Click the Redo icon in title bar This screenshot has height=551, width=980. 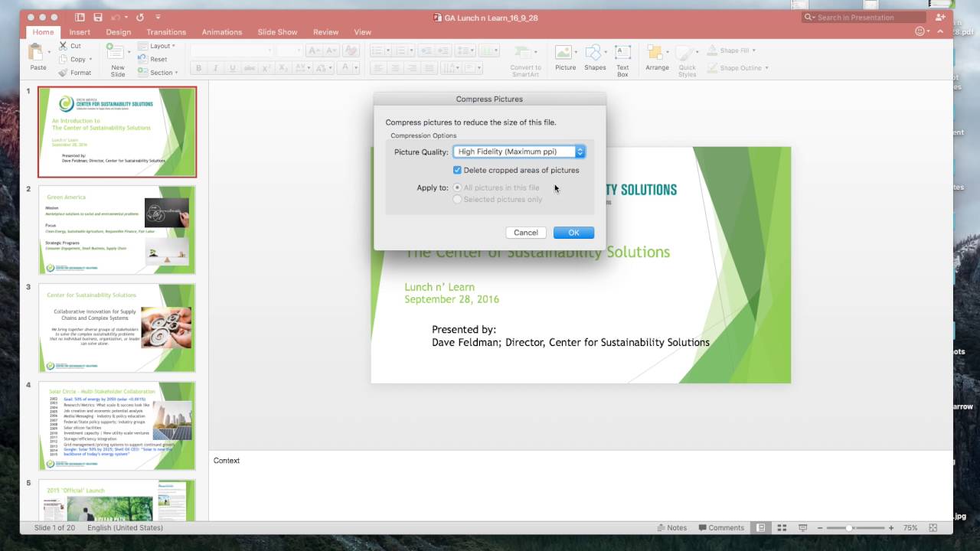pyautogui.click(x=140, y=17)
